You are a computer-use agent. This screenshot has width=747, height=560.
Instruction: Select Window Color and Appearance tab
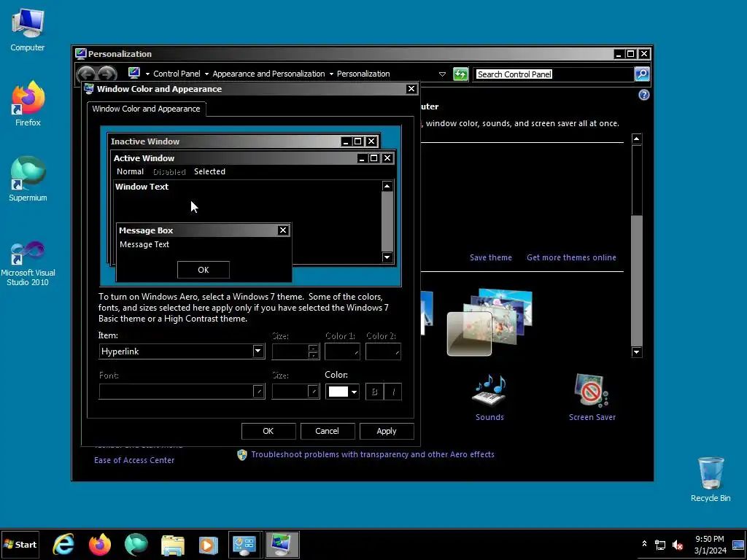tap(146, 109)
